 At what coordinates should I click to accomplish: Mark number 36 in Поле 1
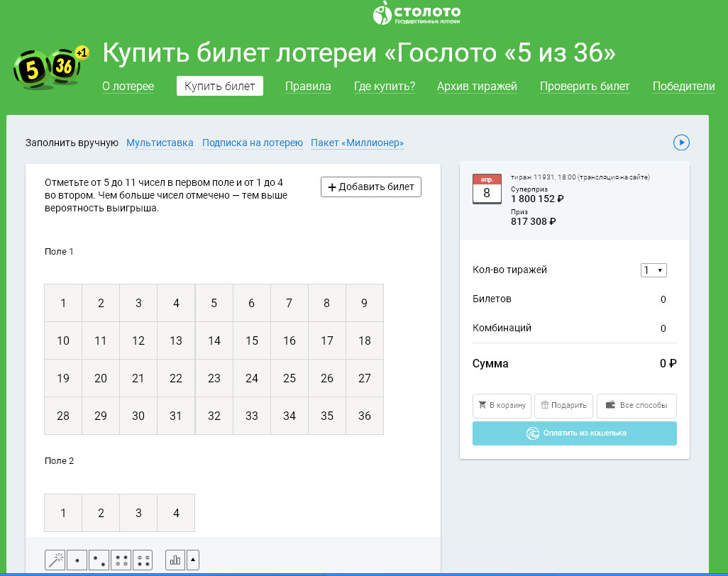365,416
